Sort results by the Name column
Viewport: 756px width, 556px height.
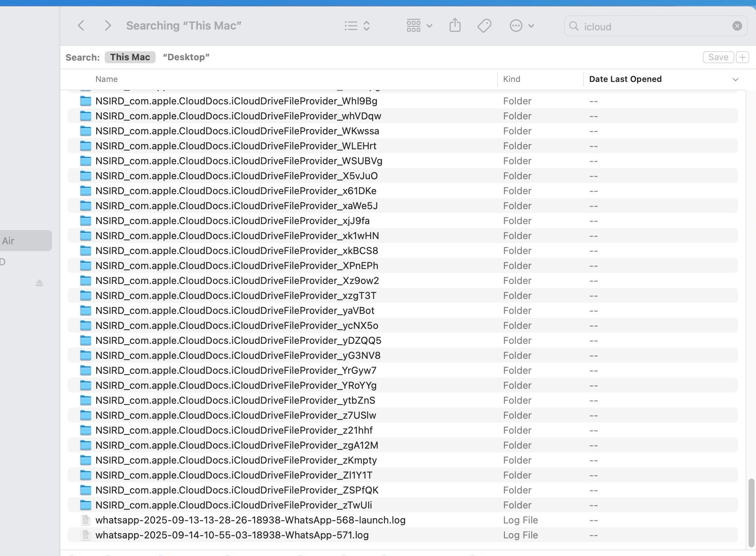tap(107, 79)
